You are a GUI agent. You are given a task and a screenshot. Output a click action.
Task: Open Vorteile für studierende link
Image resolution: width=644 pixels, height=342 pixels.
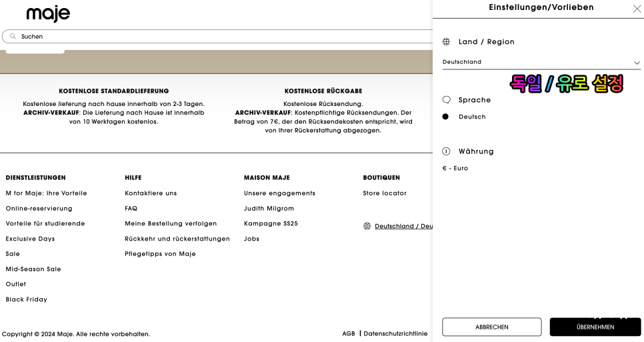click(x=45, y=224)
